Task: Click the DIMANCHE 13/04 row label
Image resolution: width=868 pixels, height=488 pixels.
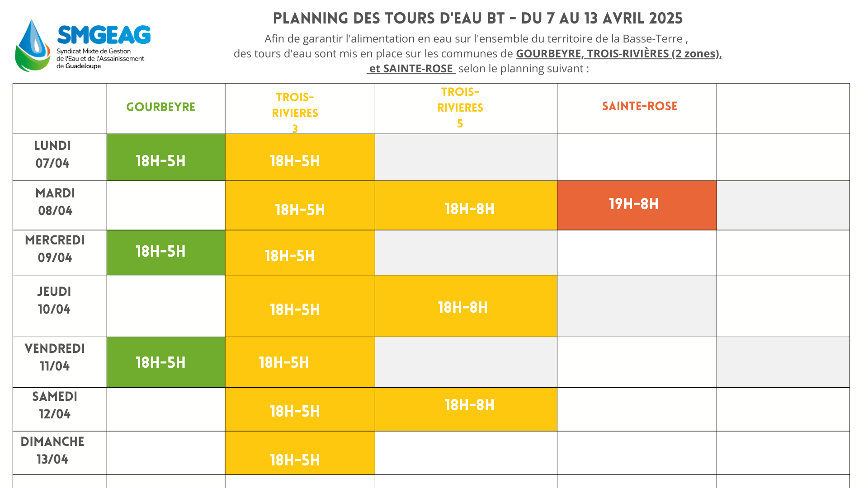Action: coord(52,450)
